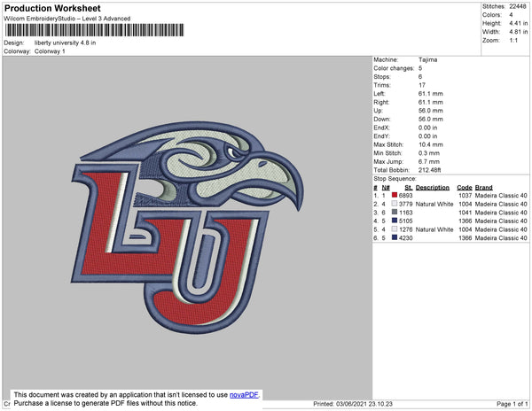Select the stitch count 22448

[x=518, y=6]
